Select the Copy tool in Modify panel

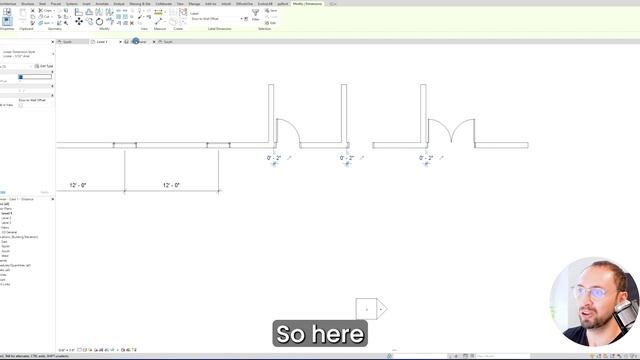point(89,21)
